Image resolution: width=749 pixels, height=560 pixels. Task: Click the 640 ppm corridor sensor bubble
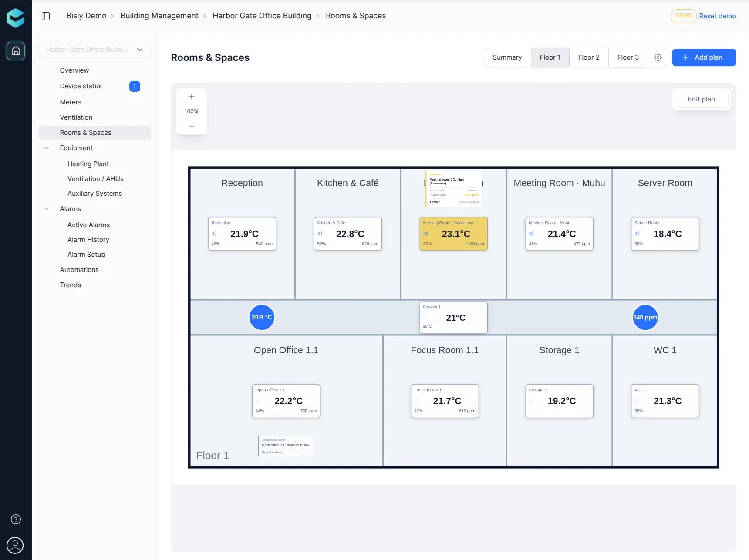[x=645, y=317]
